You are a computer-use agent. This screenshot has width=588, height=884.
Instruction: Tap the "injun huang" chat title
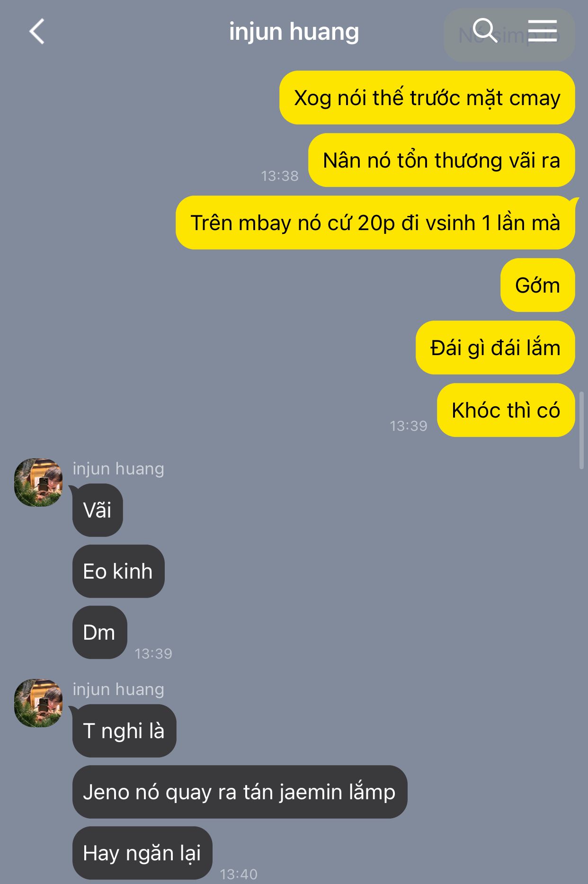click(x=294, y=32)
